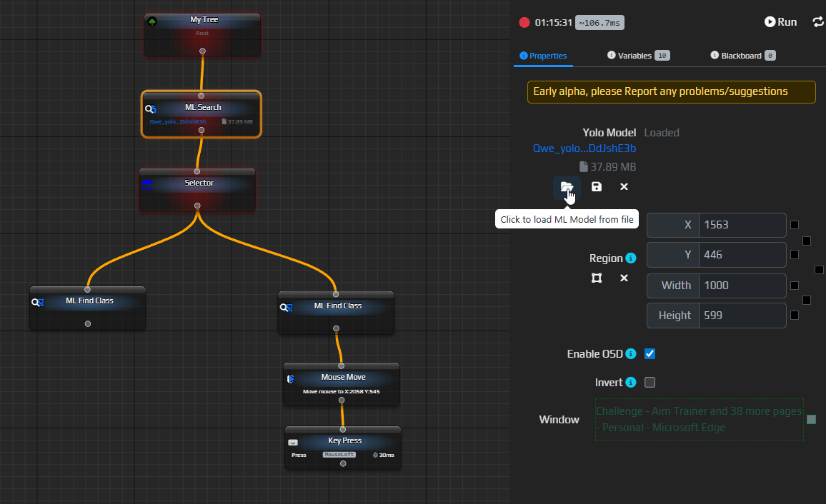This screenshot has width=826, height=504.
Task: Click the green tree icon on My Tree node
Action: (152, 21)
